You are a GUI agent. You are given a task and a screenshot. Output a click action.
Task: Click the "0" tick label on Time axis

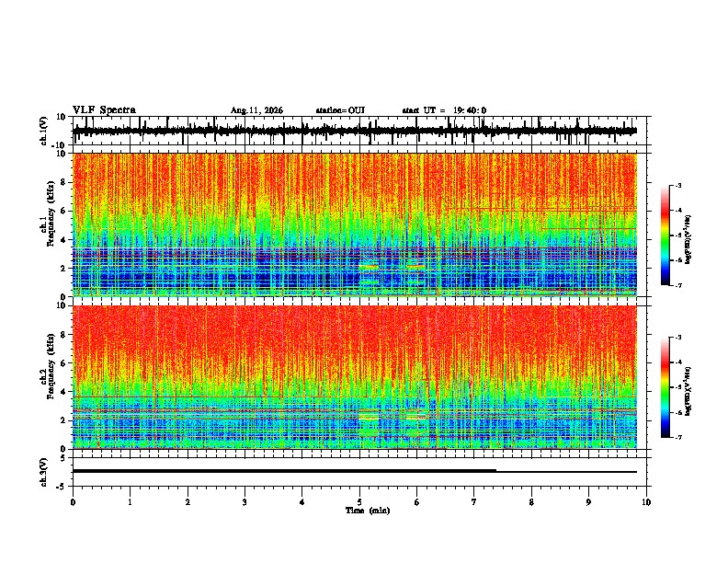click(73, 502)
